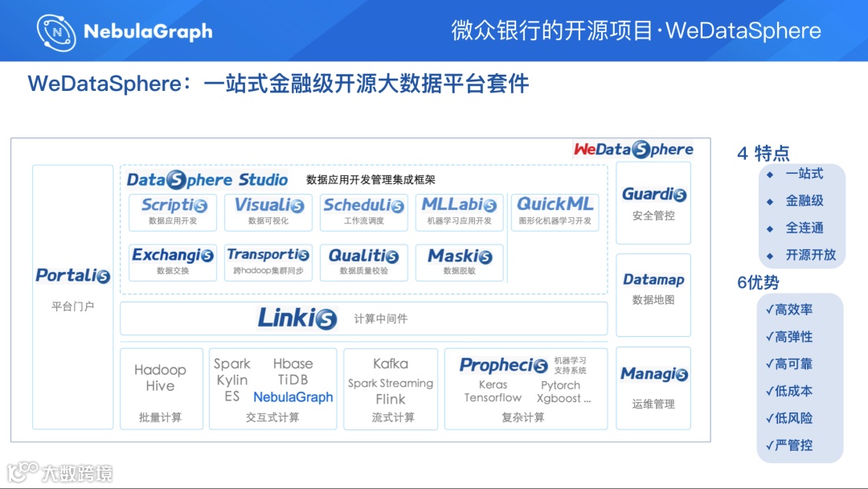
Task: Open the Scriptis 数据应用开发 tile
Action: tap(173, 212)
